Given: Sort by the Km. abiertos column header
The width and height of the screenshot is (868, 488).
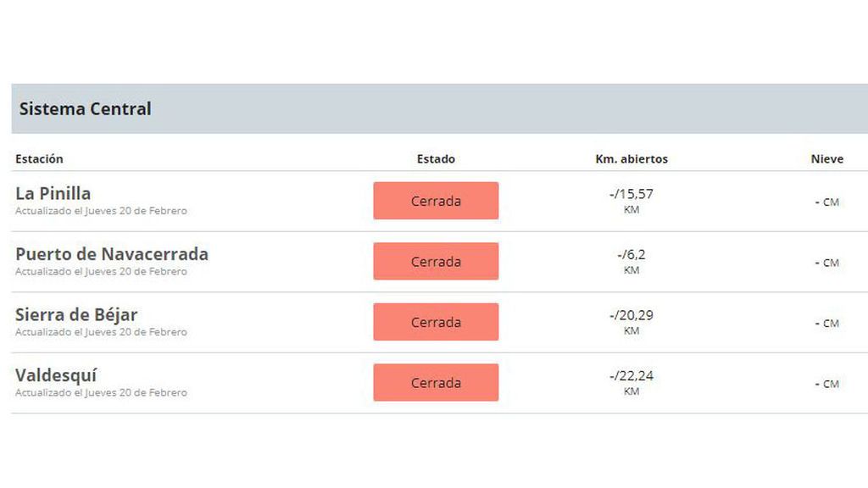Looking at the screenshot, I should click(632, 158).
